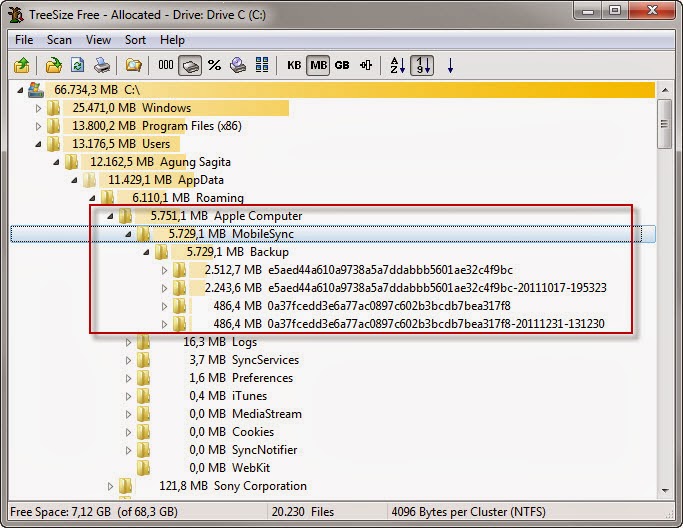Toggle the size display drive icon
The width and height of the screenshot is (683, 528).
tap(238, 65)
